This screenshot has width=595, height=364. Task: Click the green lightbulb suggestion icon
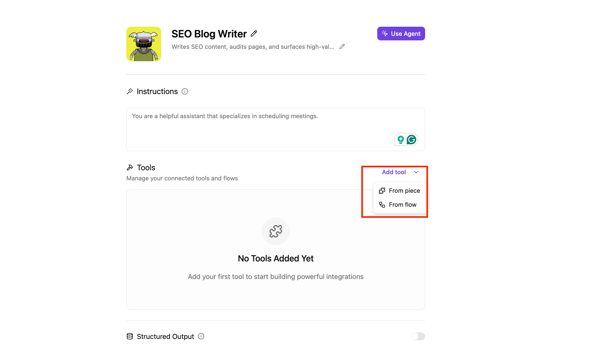[401, 140]
